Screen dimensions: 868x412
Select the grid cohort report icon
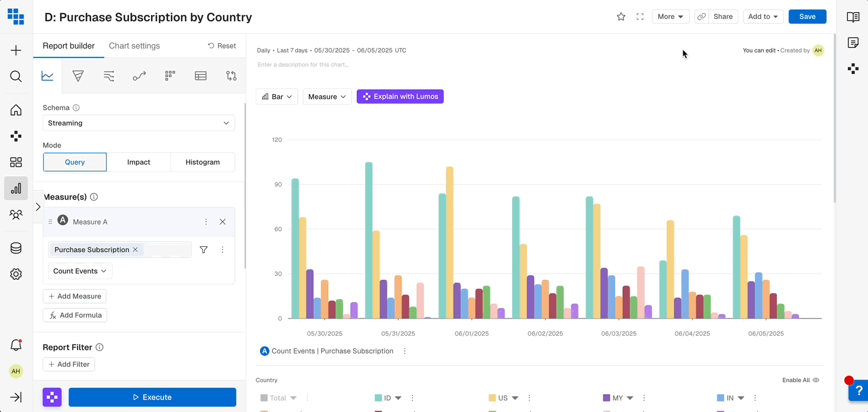tap(170, 76)
